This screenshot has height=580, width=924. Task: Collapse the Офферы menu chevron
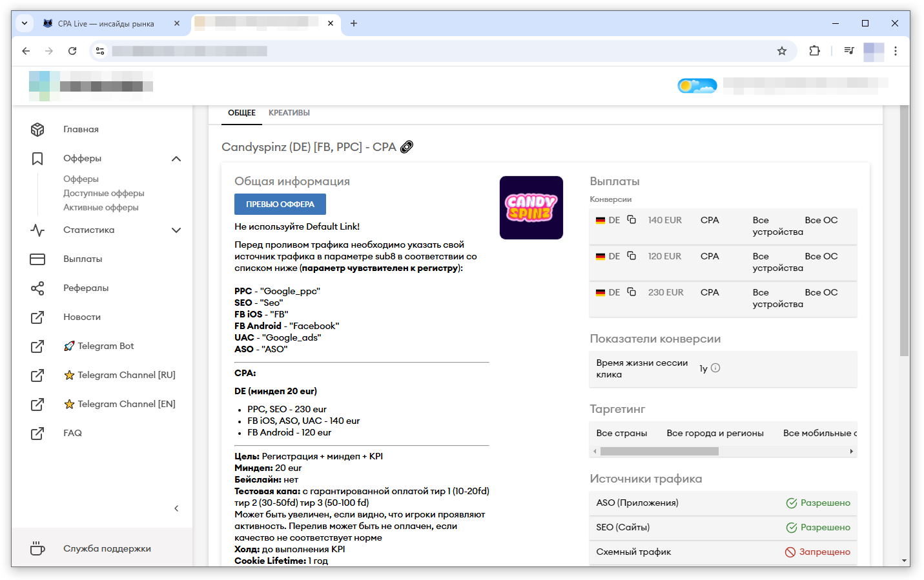click(x=176, y=159)
